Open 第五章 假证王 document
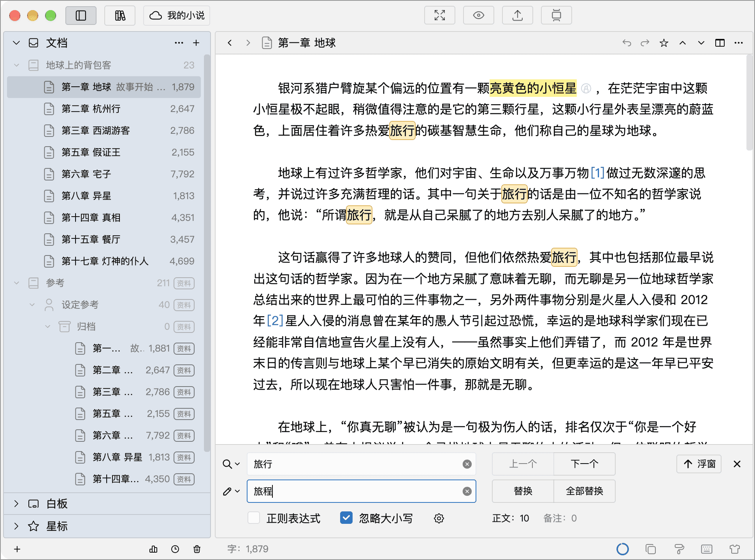This screenshot has width=755, height=560. 104,152
